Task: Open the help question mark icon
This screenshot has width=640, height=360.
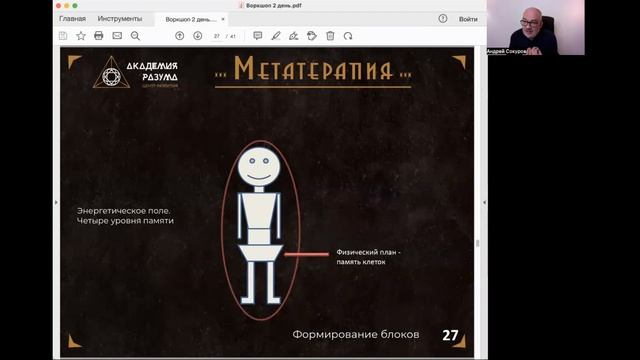Action: tap(443, 19)
